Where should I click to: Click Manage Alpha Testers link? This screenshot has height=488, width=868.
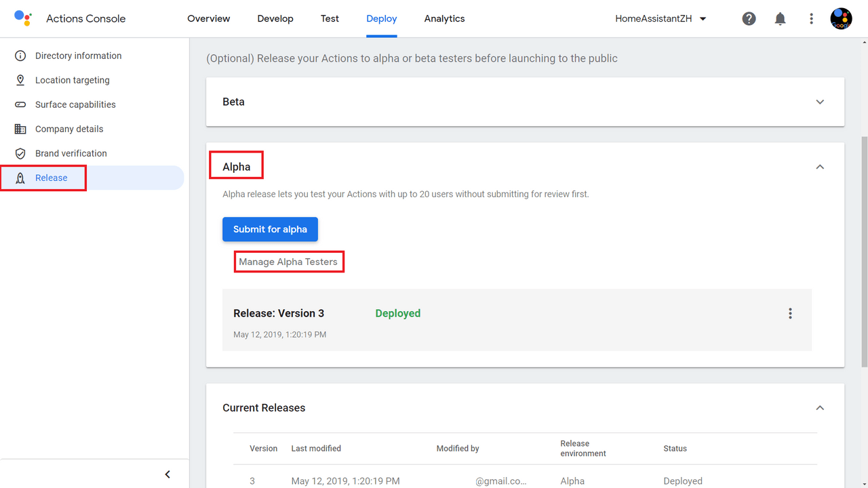[288, 262]
